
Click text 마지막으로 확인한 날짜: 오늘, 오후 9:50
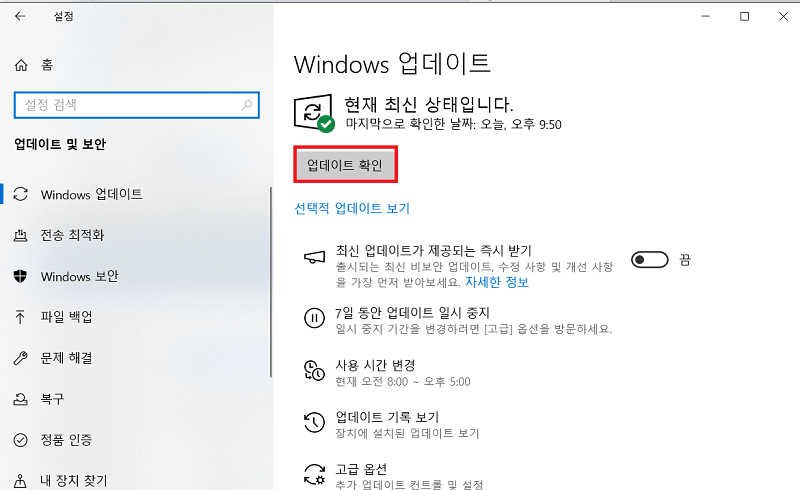click(x=454, y=124)
